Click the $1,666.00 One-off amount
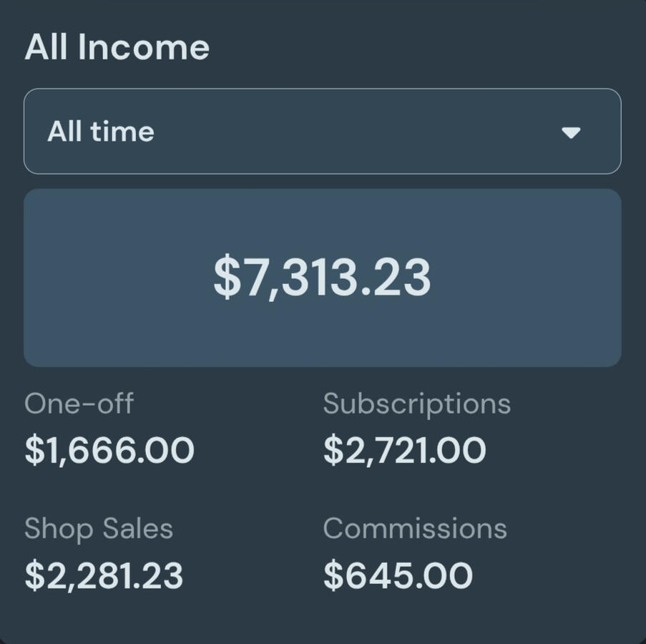Image resolution: width=646 pixels, height=644 pixels. point(109,451)
